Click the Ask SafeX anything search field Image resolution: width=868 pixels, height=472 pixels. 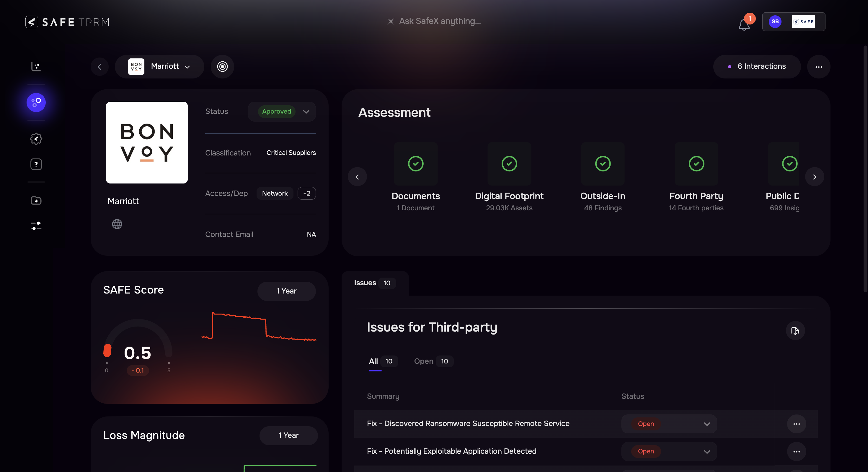point(440,21)
